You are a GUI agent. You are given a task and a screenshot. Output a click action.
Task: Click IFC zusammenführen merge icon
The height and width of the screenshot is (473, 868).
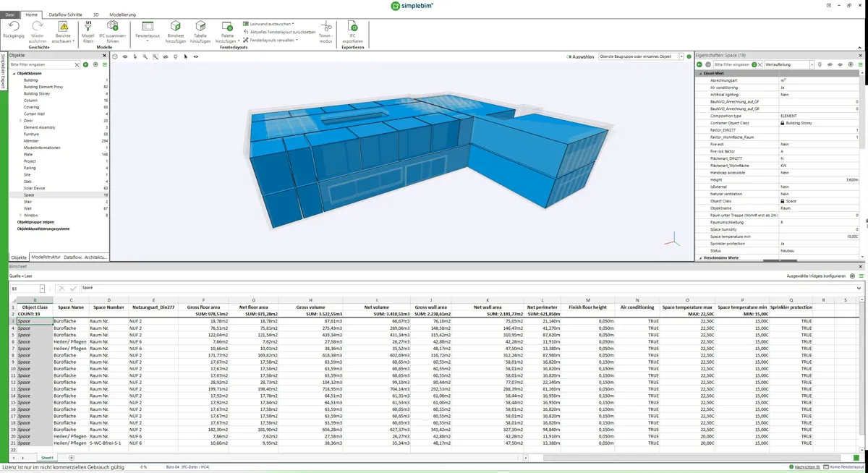112,27
